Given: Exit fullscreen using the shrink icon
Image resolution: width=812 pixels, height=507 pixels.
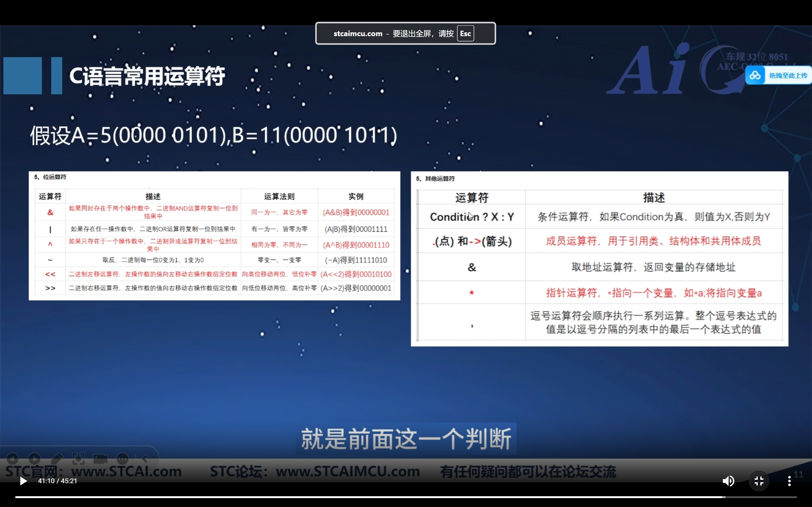Looking at the screenshot, I should [759, 481].
